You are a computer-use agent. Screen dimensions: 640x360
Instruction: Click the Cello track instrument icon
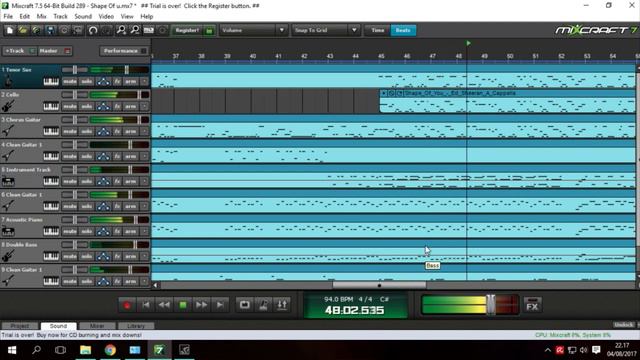[8, 106]
